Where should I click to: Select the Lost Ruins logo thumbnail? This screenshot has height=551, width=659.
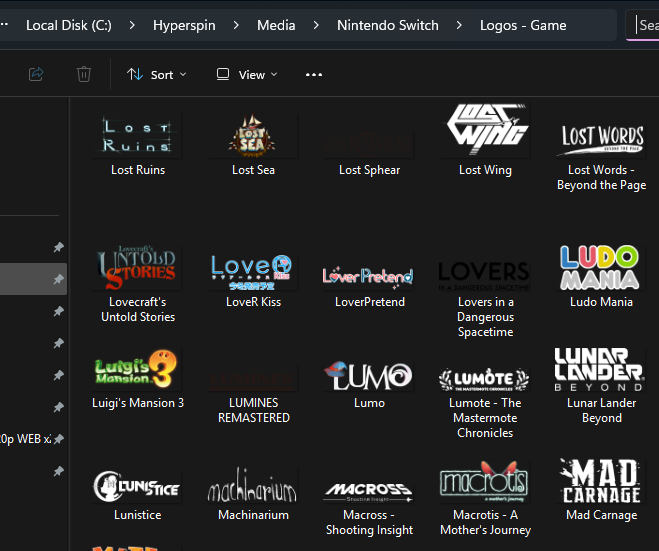point(137,135)
